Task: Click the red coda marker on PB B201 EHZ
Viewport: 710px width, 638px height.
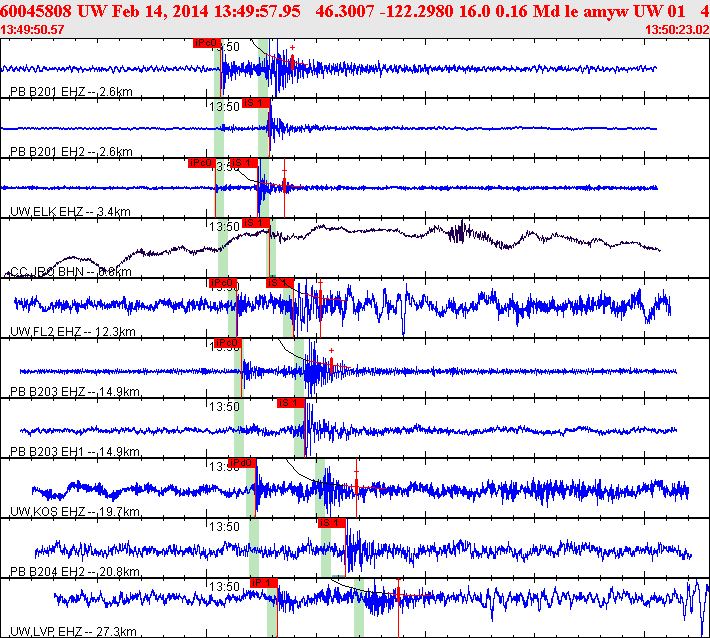Action: [293, 60]
